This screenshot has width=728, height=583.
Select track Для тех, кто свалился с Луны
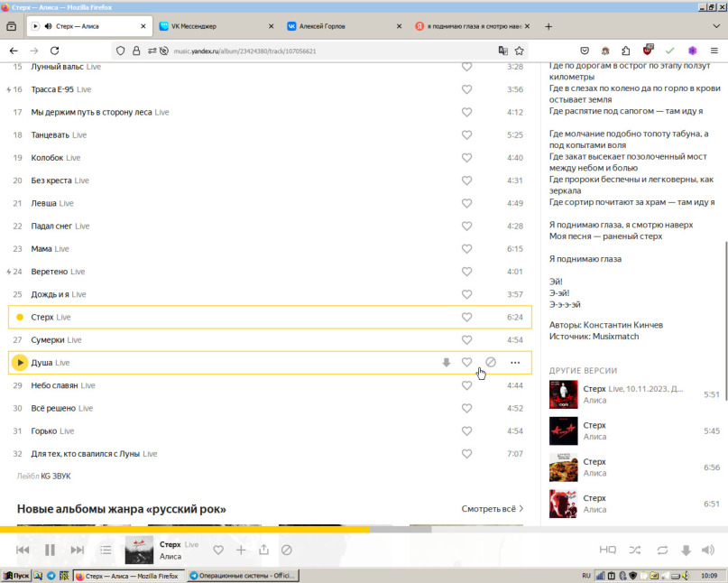click(270, 453)
